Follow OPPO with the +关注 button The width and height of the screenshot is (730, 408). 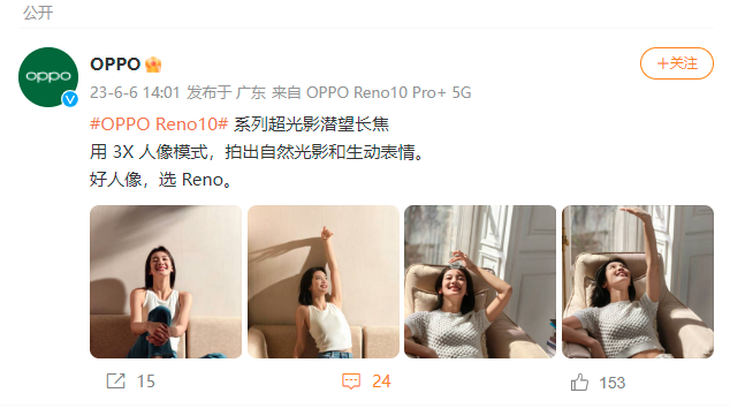pos(676,63)
